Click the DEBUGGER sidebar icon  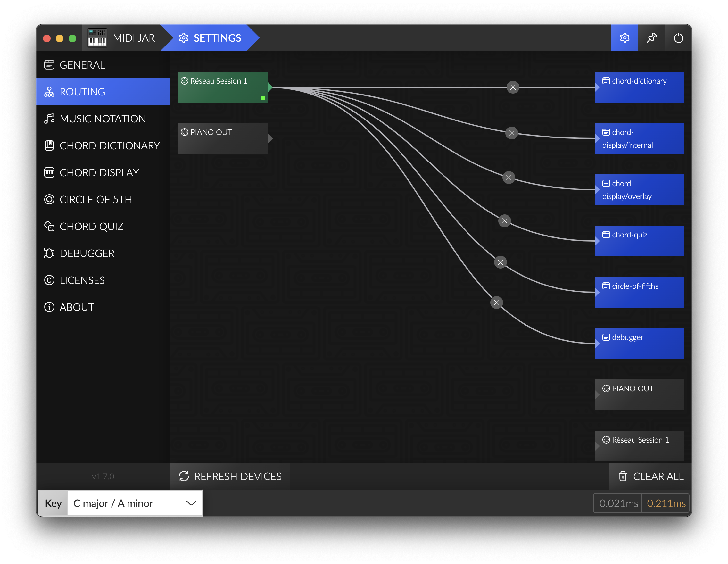point(49,253)
